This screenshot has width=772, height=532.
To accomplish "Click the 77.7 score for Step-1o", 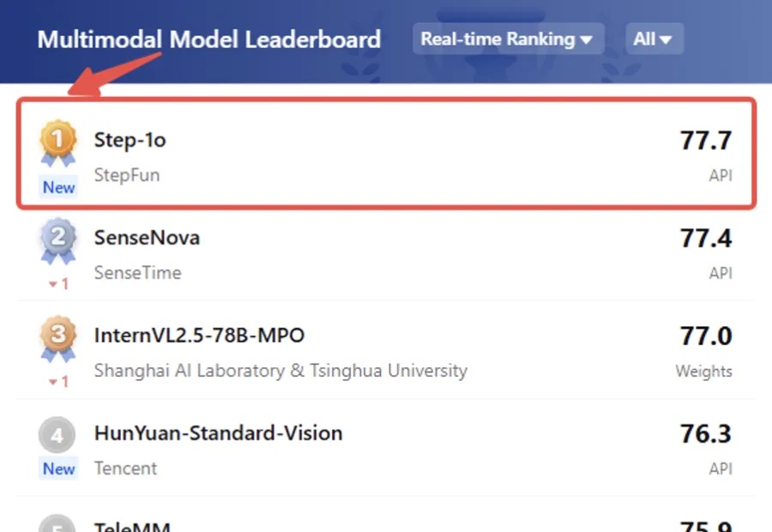I will coord(706,141).
